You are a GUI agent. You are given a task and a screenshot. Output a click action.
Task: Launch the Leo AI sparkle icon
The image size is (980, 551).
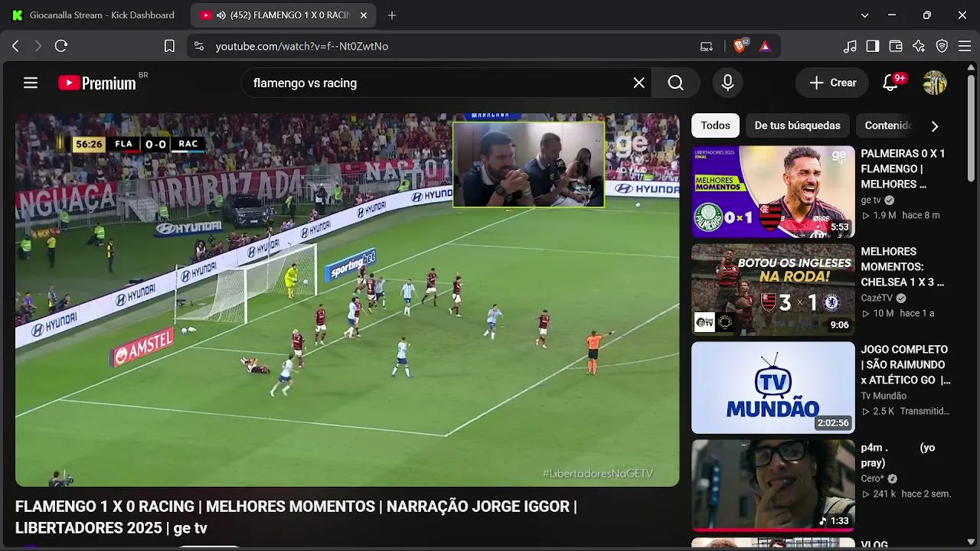(x=919, y=46)
